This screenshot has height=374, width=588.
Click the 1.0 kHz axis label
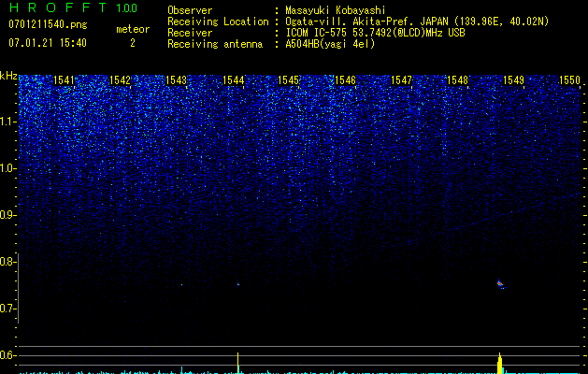(x=8, y=168)
